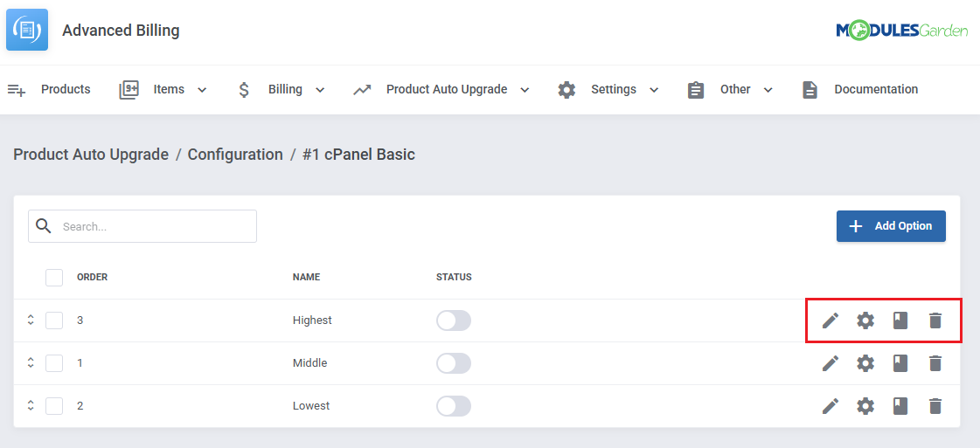Open gear settings for Lowest option

click(x=865, y=406)
